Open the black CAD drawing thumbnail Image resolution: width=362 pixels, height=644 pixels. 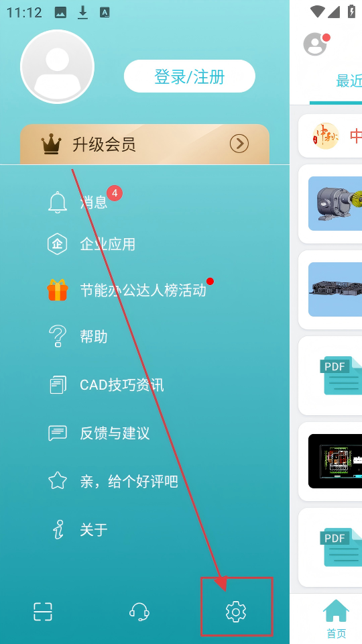pos(335,462)
